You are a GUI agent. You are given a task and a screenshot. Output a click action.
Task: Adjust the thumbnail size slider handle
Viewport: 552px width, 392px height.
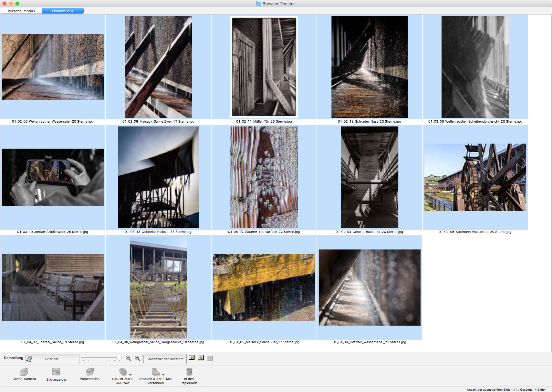click(x=119, y=358)
